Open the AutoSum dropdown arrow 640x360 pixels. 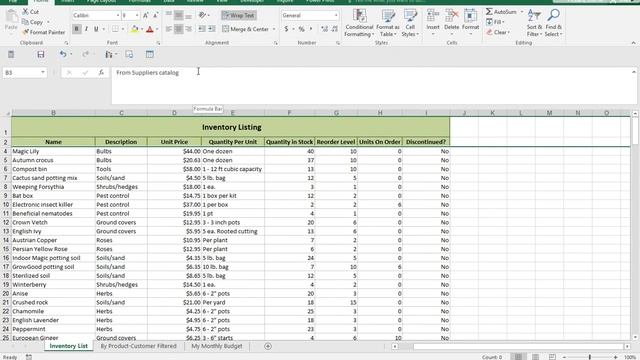[521, 12]
